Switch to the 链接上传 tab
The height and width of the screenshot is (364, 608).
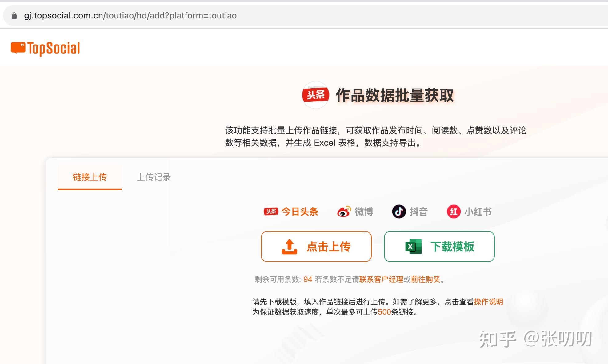90,177
